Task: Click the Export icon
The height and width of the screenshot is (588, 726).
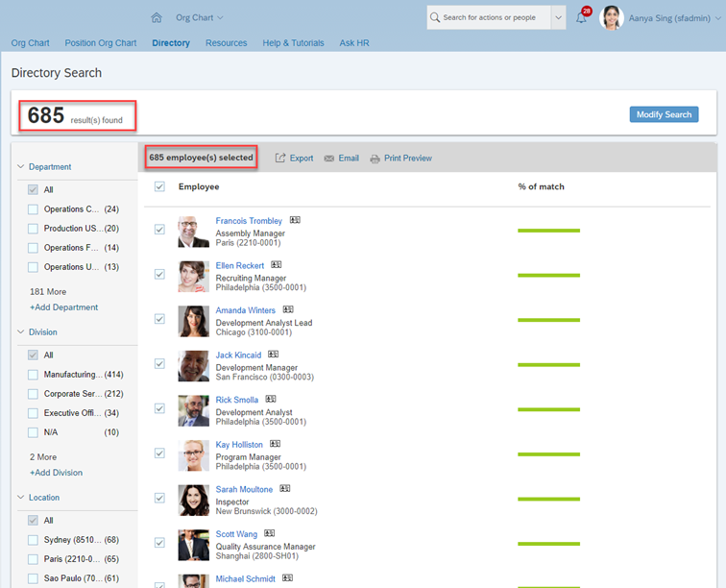Action: coord(280,158)
